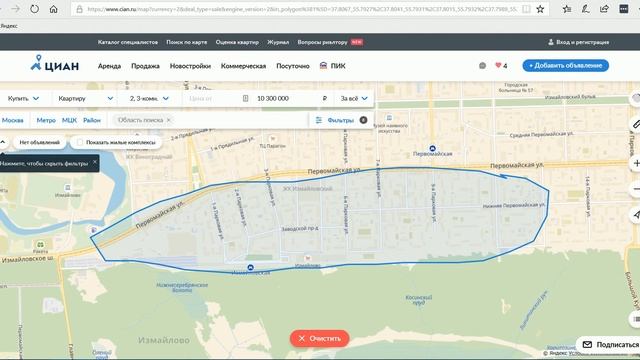Collapse filters with up chevron
This screenshot has height=360, width=640.
[x=3, y=142]
